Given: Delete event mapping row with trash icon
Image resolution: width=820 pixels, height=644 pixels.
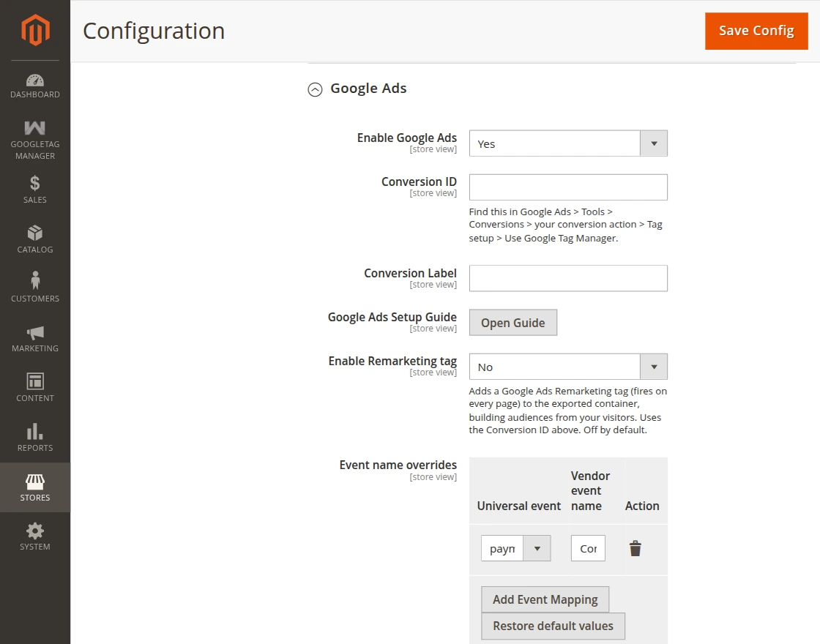Looking at the screenshot, I should click(x=635, y=548).
